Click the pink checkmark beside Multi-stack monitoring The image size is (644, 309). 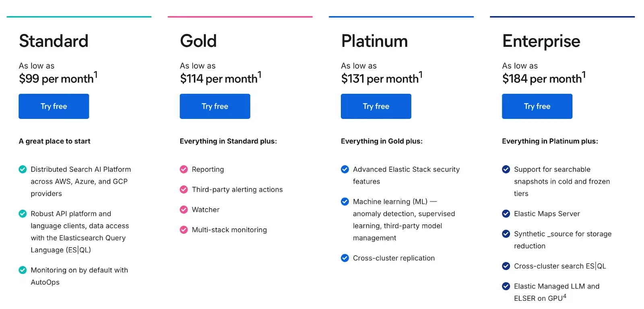pos(184,230)
